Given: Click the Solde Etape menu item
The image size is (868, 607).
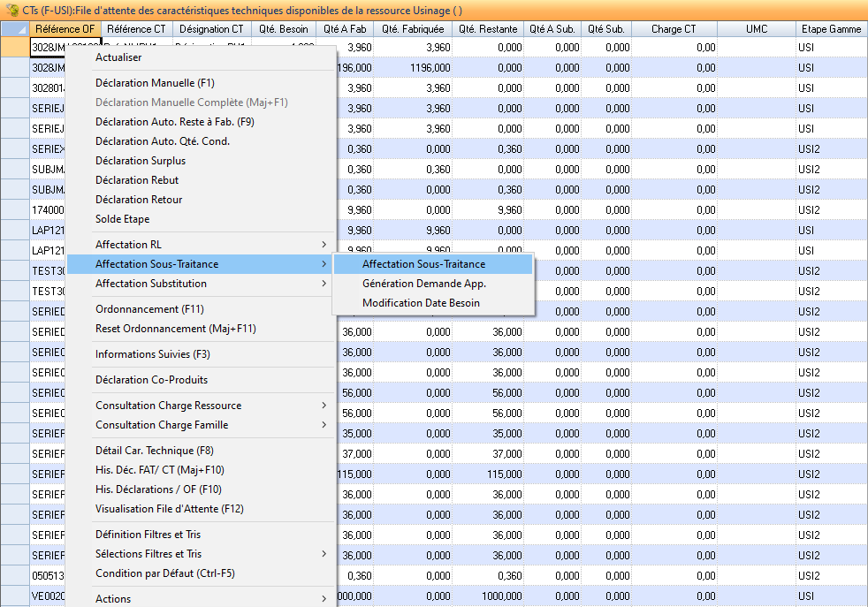Looking at the screenshot, I should 122,219.
